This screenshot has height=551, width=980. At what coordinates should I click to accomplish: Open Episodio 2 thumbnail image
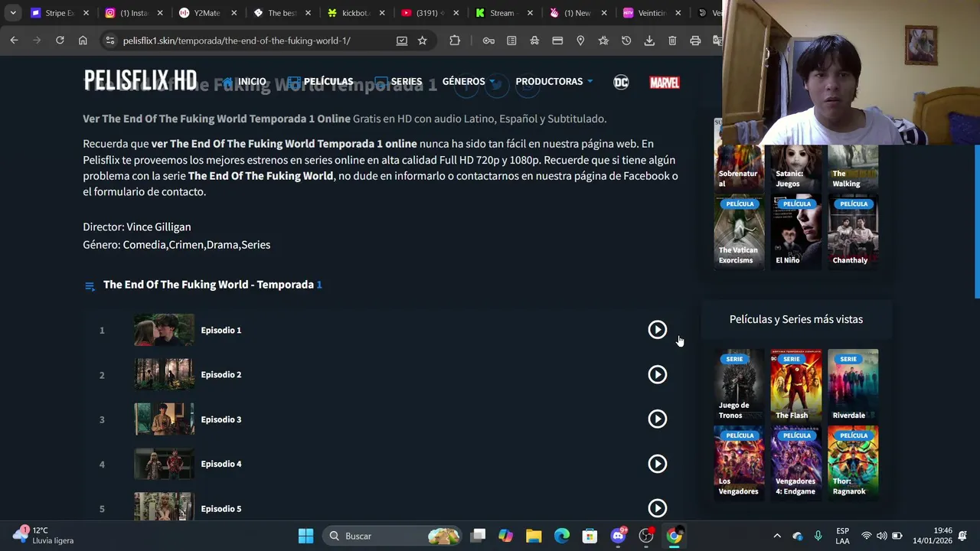(x=164, y=374)
